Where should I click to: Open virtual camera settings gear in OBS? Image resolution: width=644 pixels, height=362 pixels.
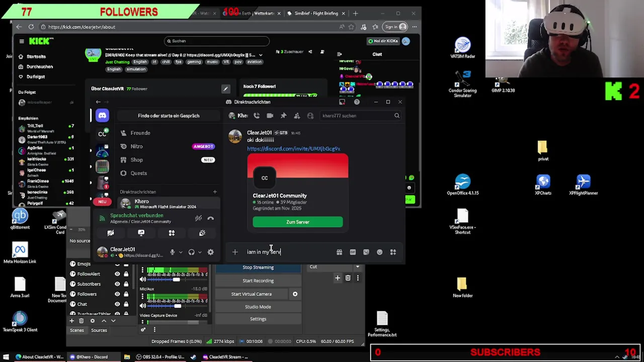[295, 294]
